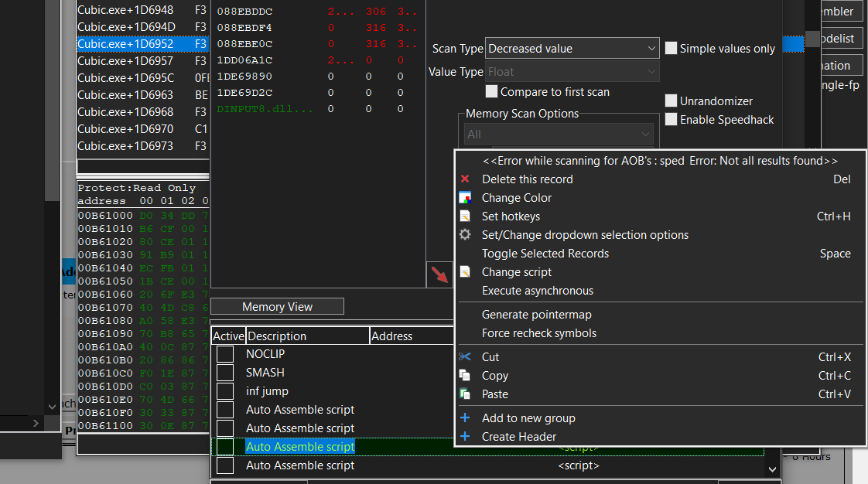Click the Change Color swatch icon

coord(464,197)
